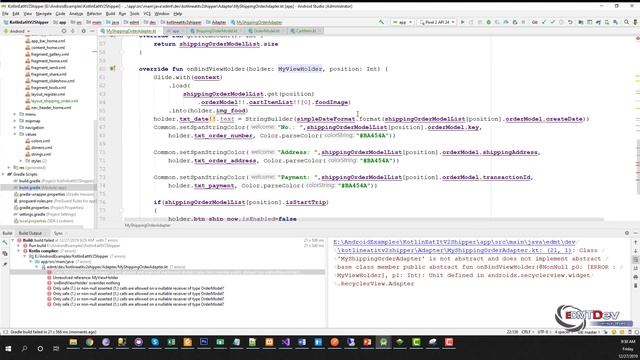Open strings.xml in project tree
This screenshot has height=360, width=640.
[40, 154]
